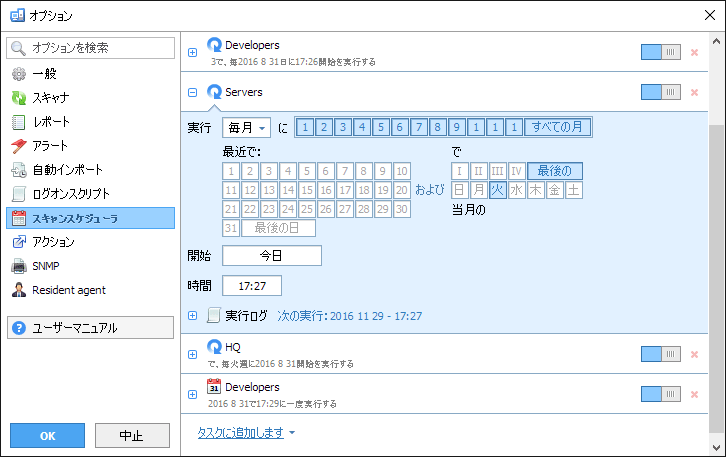Select 一般 in the sidebar
726x457 pixels.
pos(44,74)
